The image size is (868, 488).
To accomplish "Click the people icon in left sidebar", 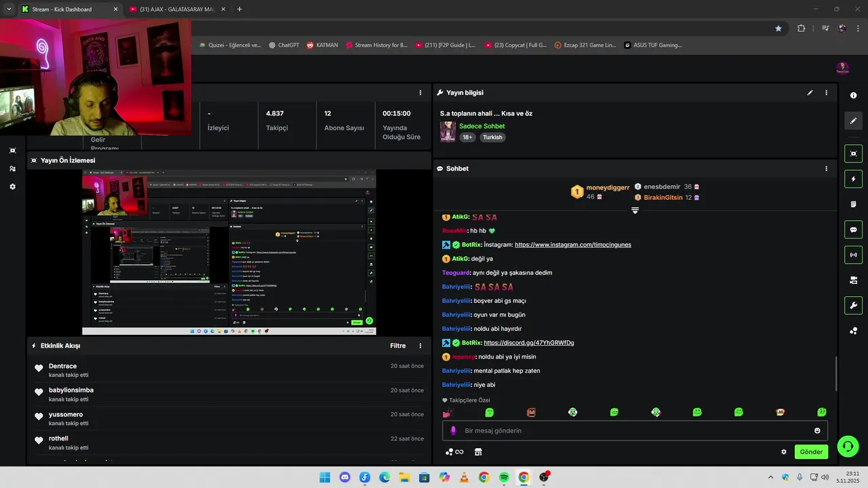I will 12,169.
